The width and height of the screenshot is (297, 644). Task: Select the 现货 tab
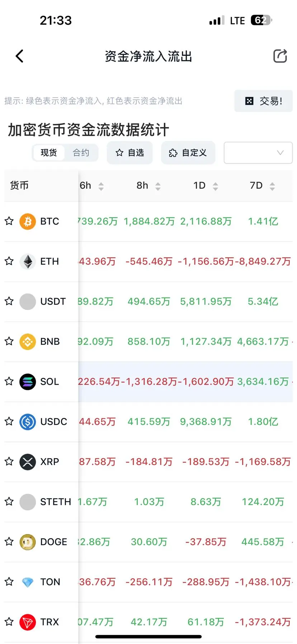point(49,153)
